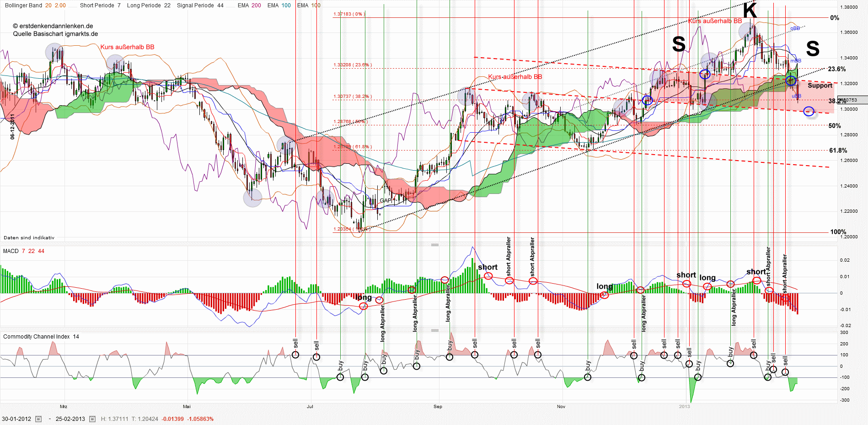Click the oBB upper Bollinger band label

(x=795, y=28)
